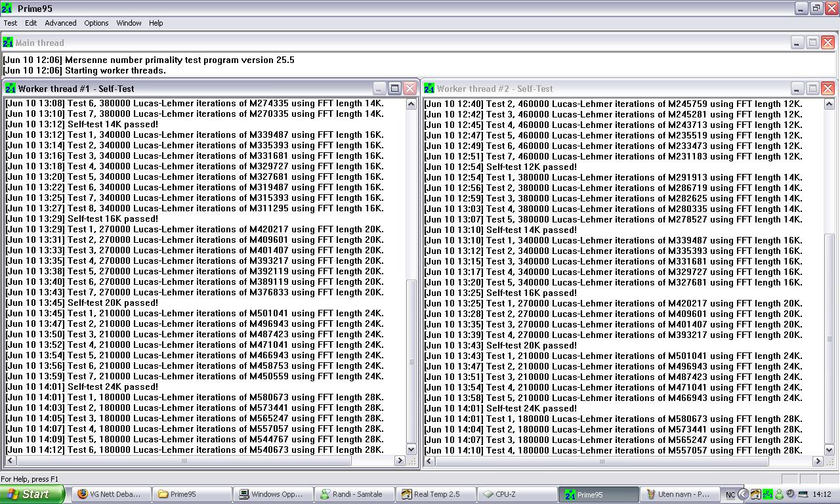Click Worker thread #1 horizontal scrollbar thumb
Viewport: 840px width, 504px height.
[184, 461]
